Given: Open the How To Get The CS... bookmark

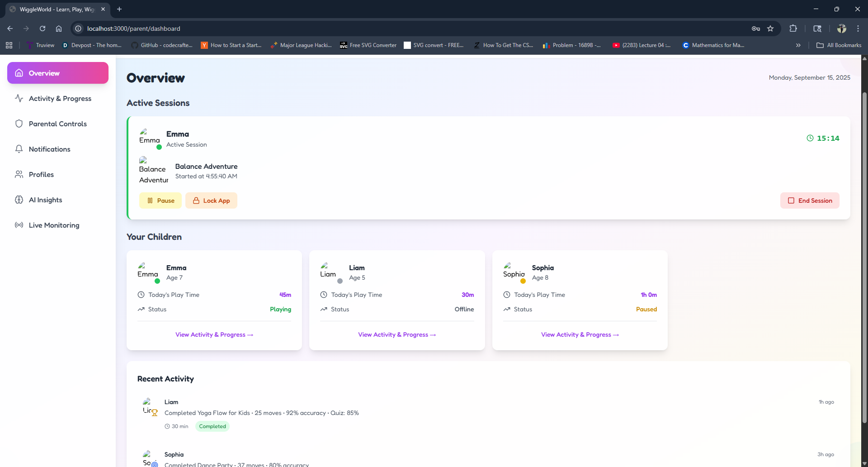Looking at the screenshot, I should point(503,45).
